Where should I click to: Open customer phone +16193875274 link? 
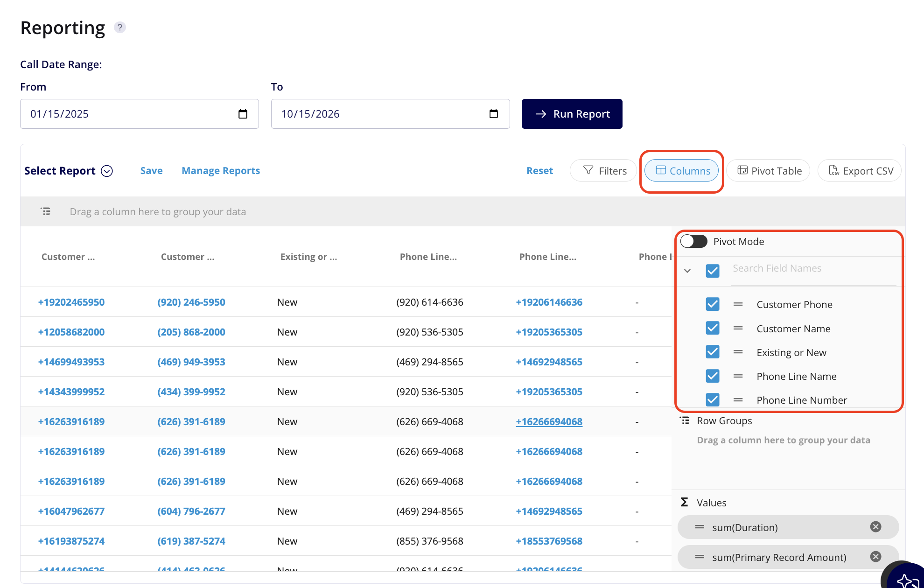click(71, 541)
